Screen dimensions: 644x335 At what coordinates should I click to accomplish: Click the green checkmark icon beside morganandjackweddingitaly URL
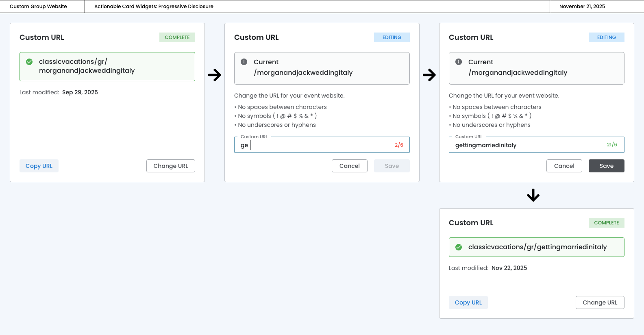click(x=29, y=62)
